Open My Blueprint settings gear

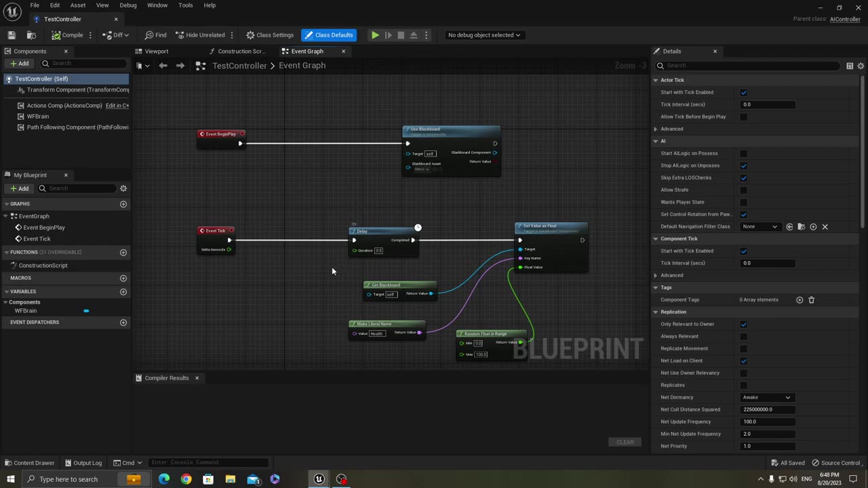pyautogui.click(x=123, y=188)
